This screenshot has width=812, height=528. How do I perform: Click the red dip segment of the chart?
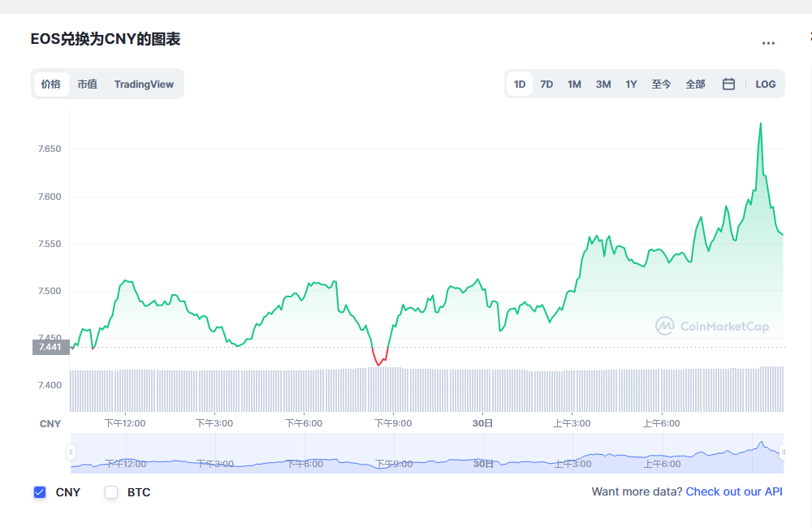coord(379,357)
